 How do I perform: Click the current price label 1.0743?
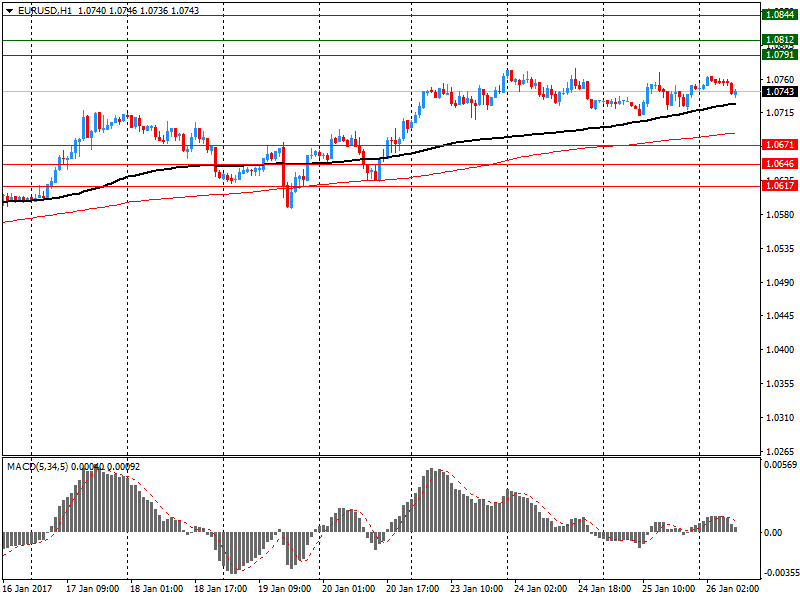pos(779,91)
